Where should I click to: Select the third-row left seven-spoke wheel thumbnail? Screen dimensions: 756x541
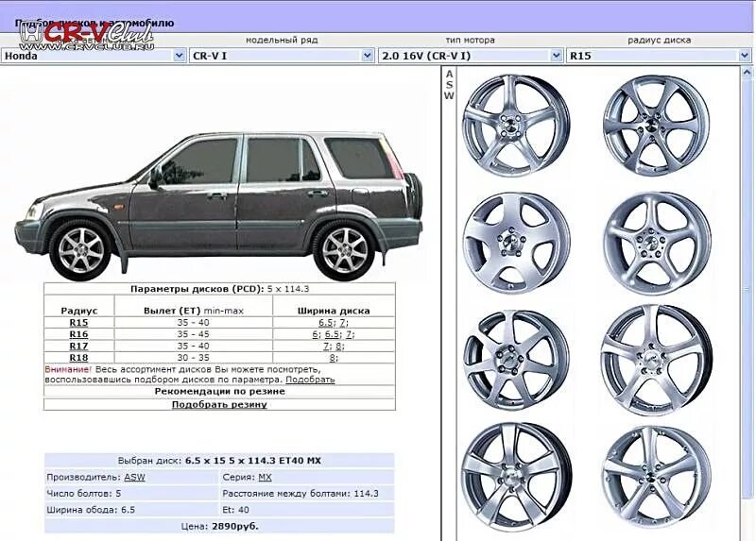pos(516,361)
